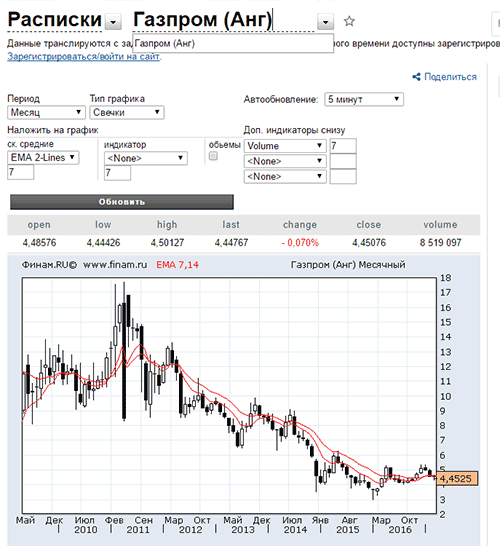This screenshot has height=546, width=500.
Task: Click the volume value 8 519 097
Action: point(440,243)
